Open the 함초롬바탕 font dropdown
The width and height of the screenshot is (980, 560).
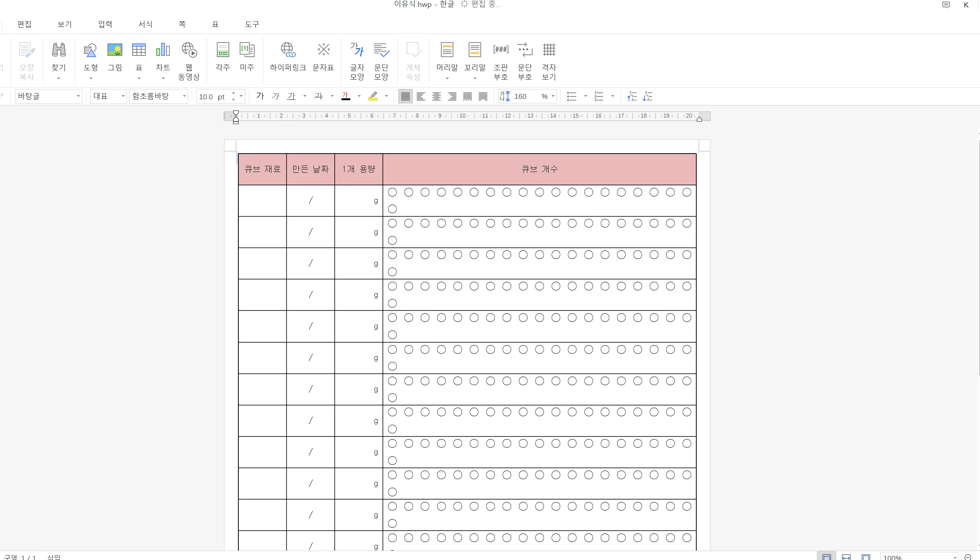[x=184, y=96]
